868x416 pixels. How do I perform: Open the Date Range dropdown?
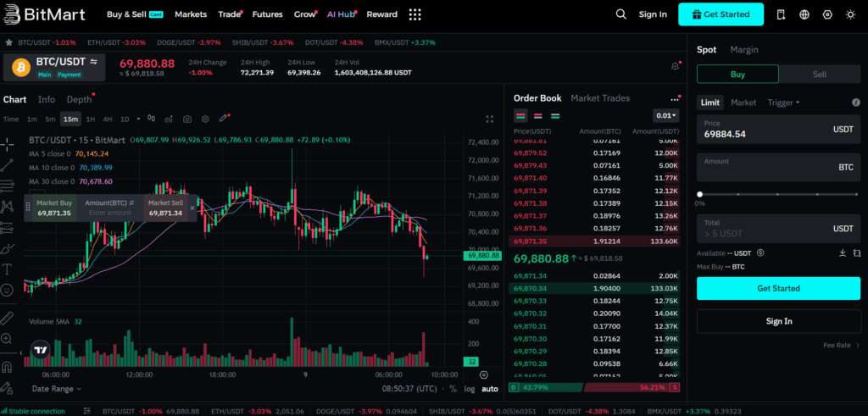[57, 389]
